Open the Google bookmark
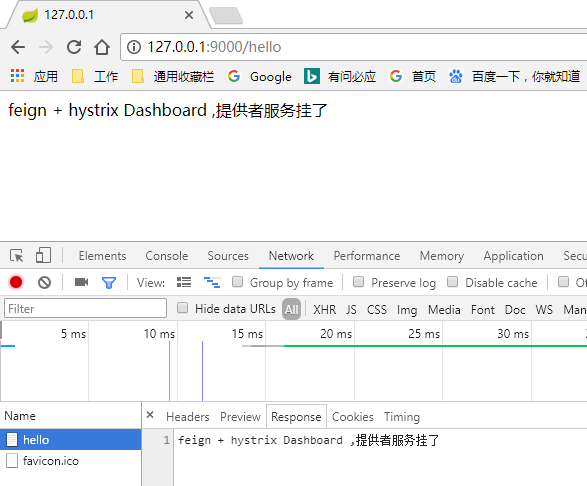 (x=259, y=76)
